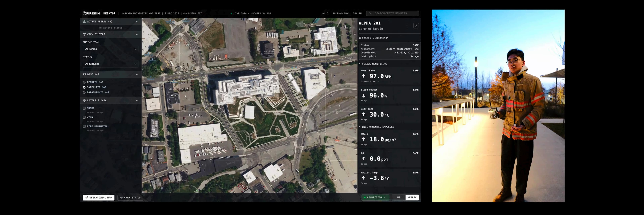Click the Base Map image icon
The height and width of the screenshot is (215, 644).
pyautogui.click(x=85, y=74)
